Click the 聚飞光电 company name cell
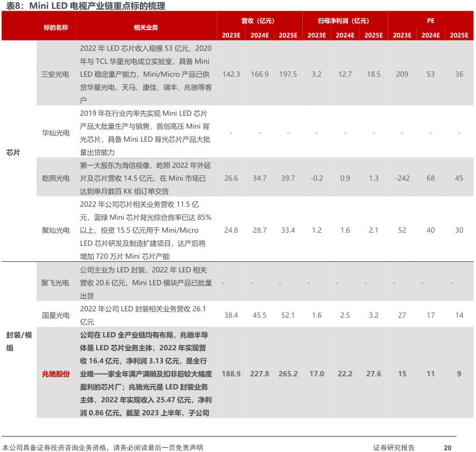 (55, 282)
